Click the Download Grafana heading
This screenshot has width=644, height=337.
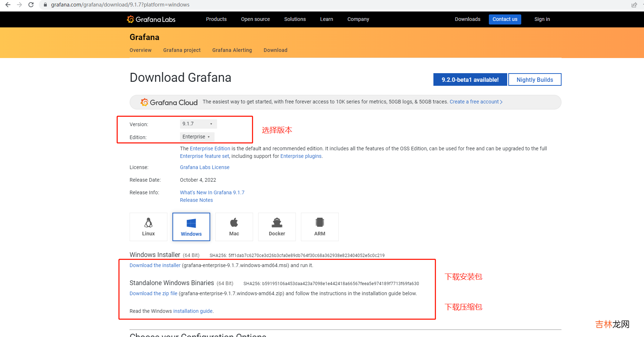coord(180,77)
